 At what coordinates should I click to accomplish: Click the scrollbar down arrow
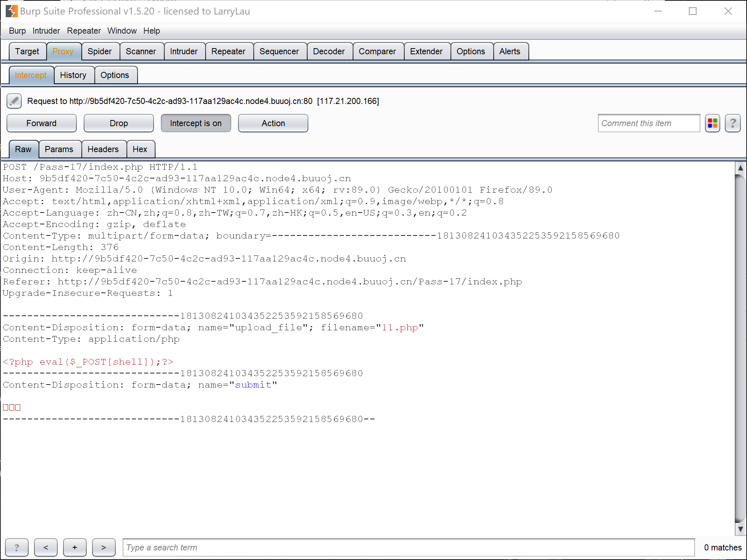[x=741, y=529]
